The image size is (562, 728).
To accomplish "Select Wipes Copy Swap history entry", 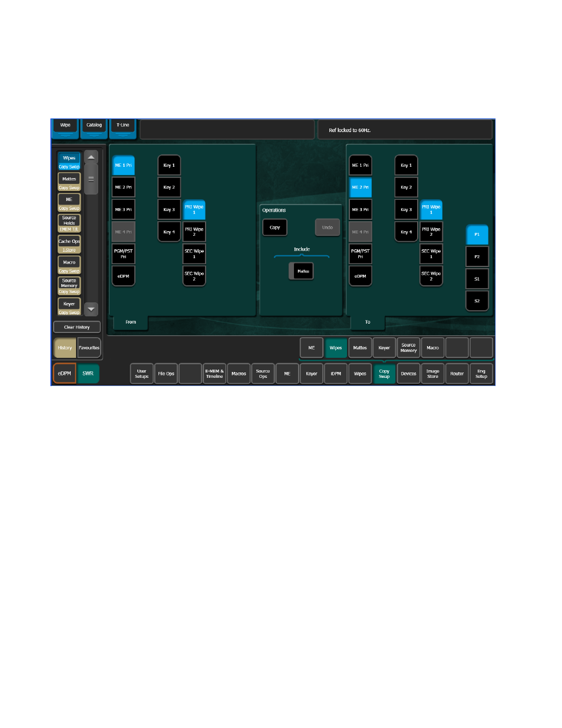I will tap(69, 162).
